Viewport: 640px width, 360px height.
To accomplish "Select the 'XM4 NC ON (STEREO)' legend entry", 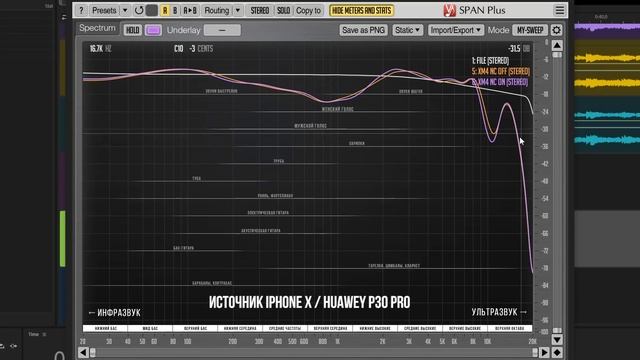I will tap(500, 82).
